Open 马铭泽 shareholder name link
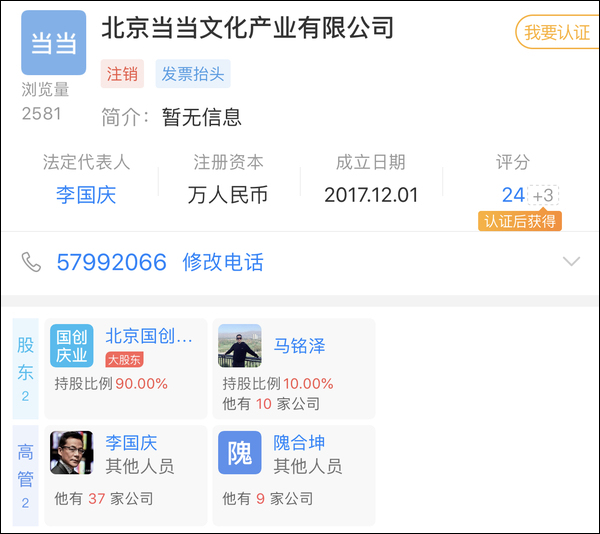This screenshot has width=600, height=534. pyautogui.click(x=299, y=346)
